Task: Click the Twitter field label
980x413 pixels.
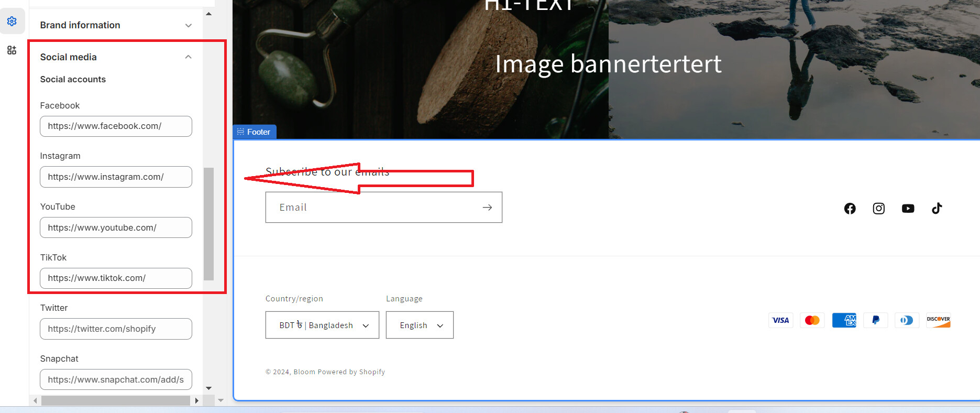Action: [x=54, y=308]
